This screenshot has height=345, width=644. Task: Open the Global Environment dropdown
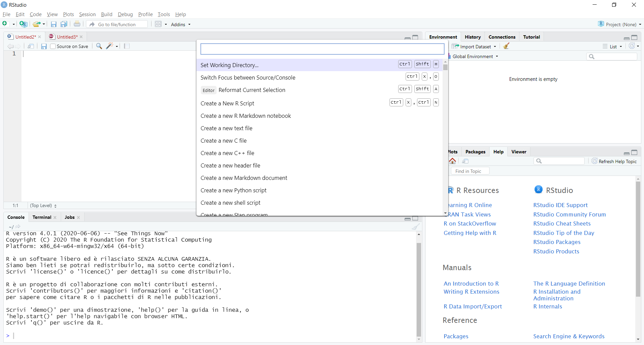475,56
